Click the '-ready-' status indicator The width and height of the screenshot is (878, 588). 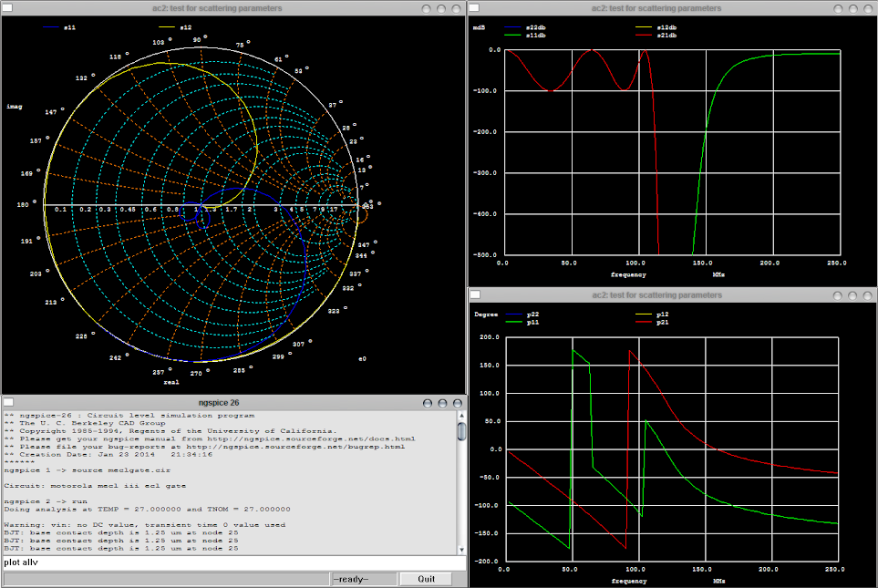(364, 579)
